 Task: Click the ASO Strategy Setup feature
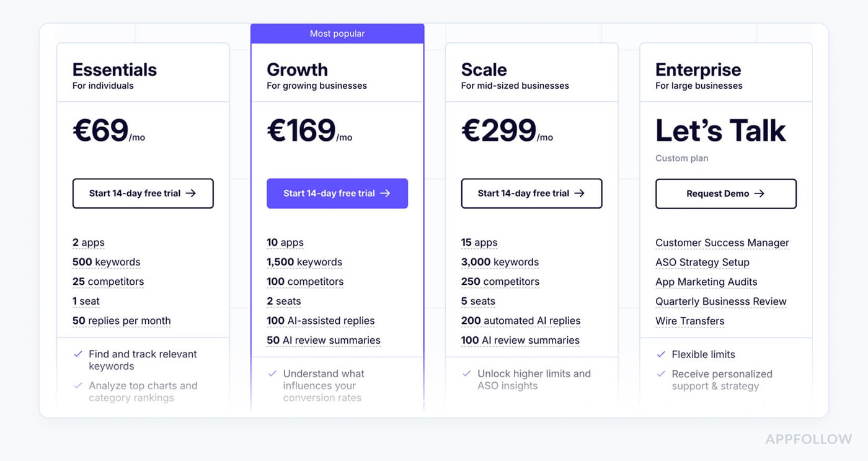pyautogui.click(x=702, y=262)
